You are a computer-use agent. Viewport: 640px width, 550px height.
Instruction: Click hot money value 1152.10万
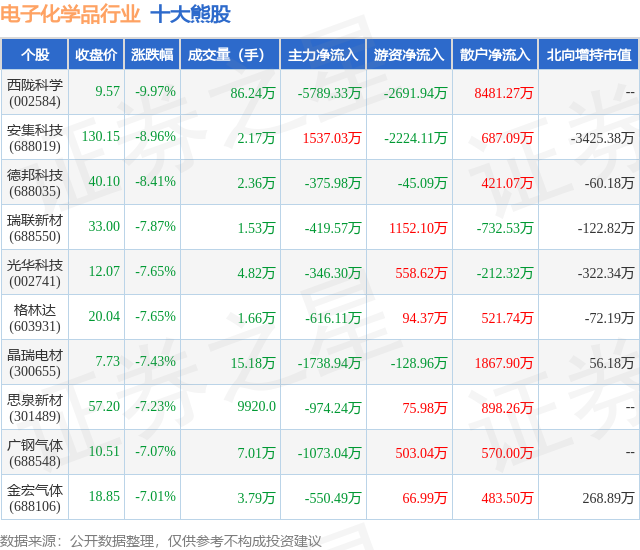[x=418, y=228]
